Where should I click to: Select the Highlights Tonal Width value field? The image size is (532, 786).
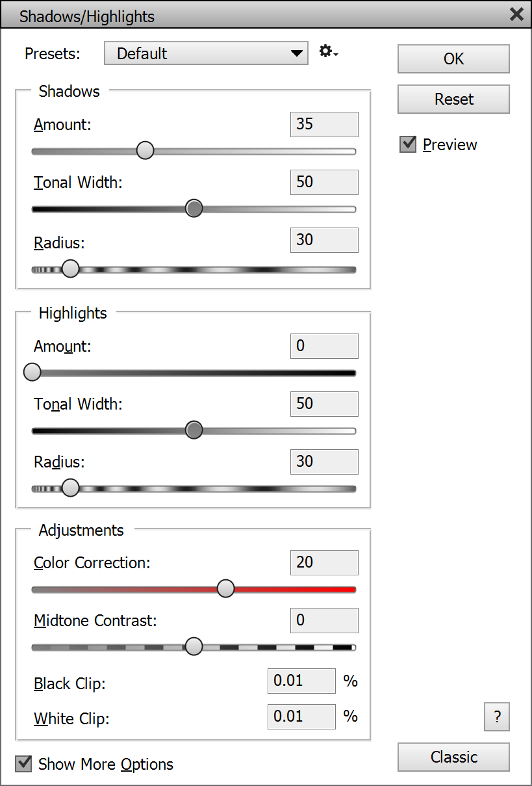click(x=324, y=404)
